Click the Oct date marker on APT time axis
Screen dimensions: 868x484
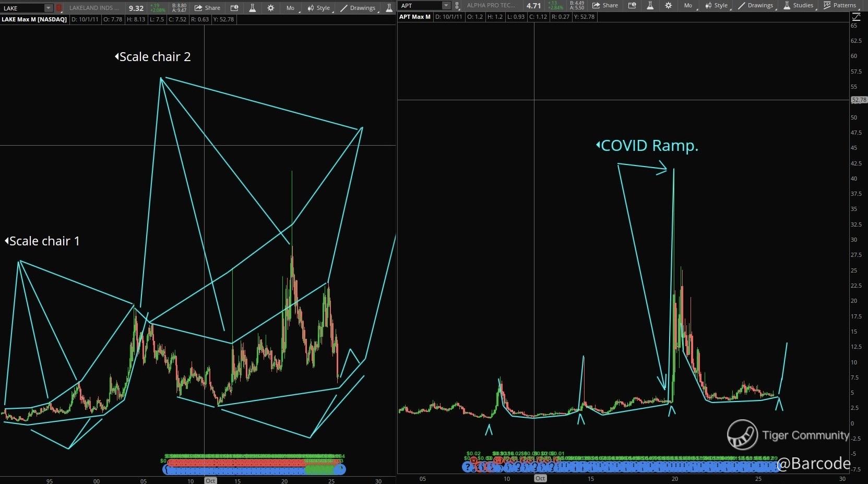pyautogui.click(x=540, y=478)
